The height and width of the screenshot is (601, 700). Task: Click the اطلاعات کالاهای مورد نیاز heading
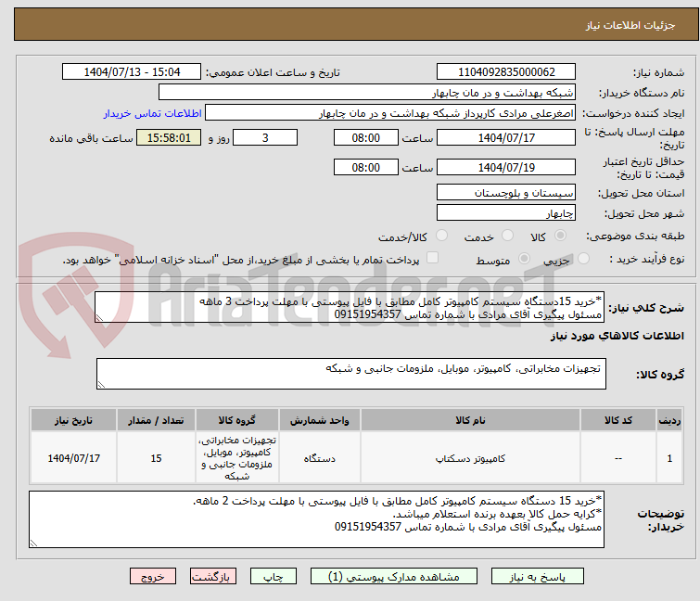pos(617,336)
